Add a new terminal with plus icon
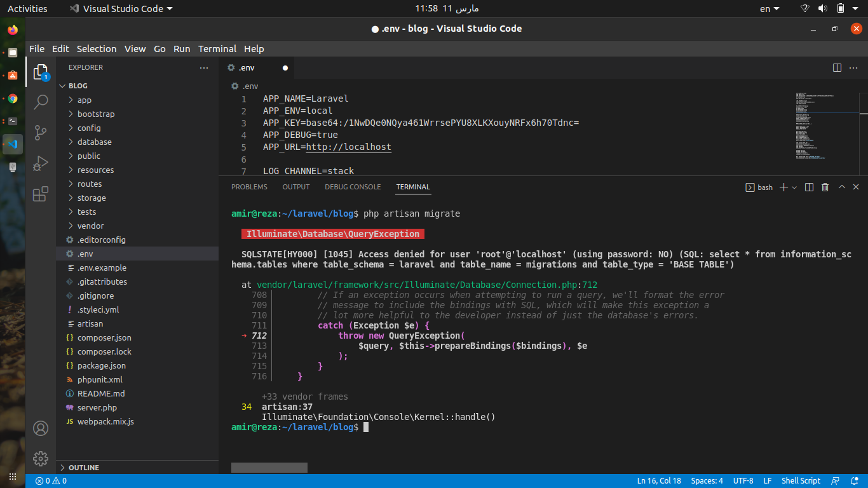The width and height of the screenshot is (868, 488). coord(783,187)
